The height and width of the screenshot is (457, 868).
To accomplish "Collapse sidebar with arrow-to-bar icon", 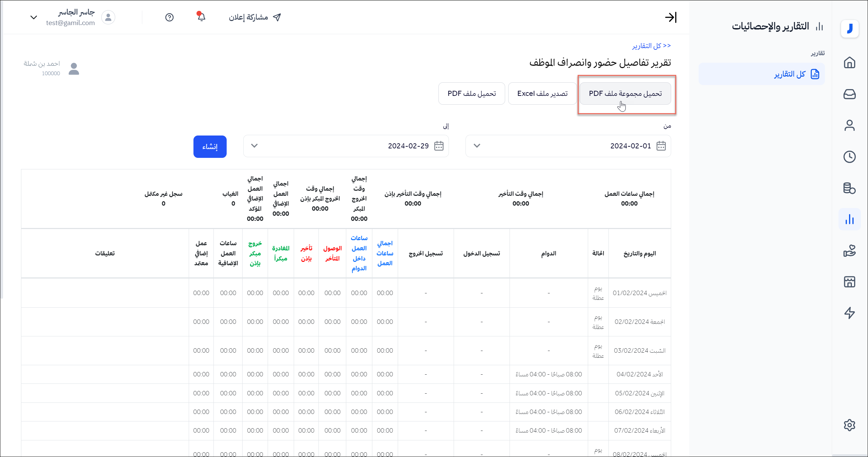I will pos(670,17).
